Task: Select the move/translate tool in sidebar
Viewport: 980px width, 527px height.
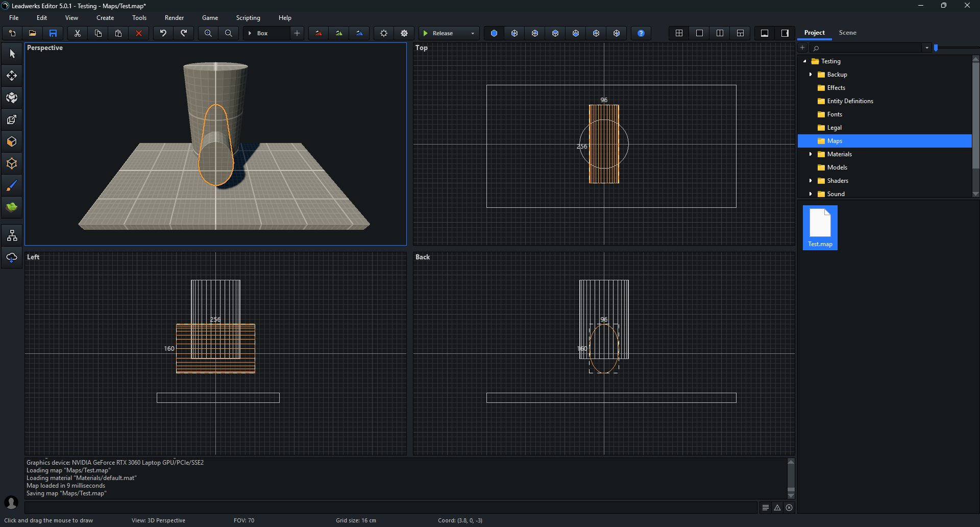Action: click(x=12, y=76)
